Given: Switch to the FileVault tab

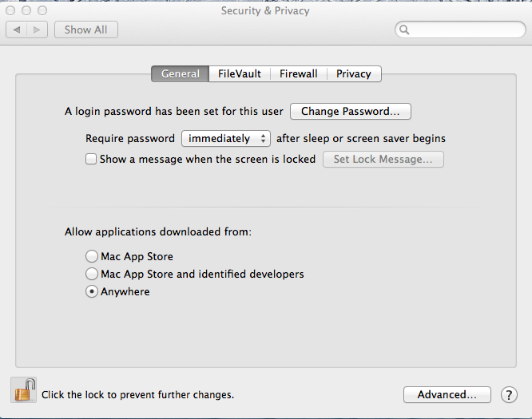Looking at the screenshot, I should pos(239,74).
